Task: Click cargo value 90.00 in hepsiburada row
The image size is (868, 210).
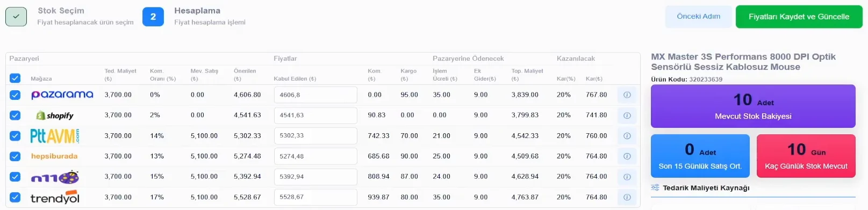Action: (409, 156)
